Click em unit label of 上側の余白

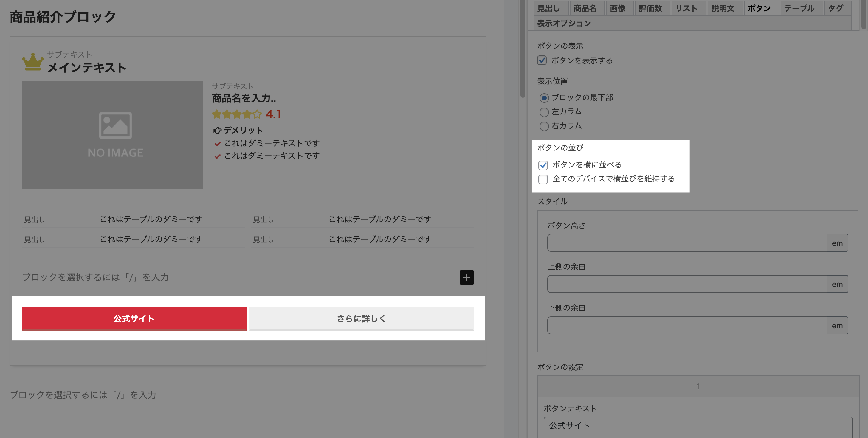pos(837,284)
